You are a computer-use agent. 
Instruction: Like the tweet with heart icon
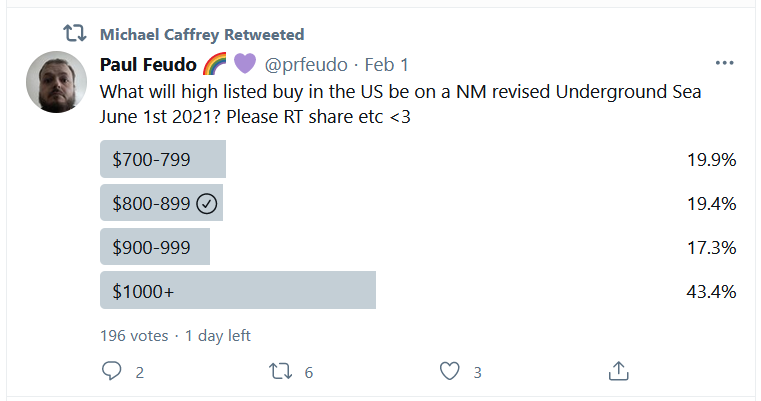[449, 371]
